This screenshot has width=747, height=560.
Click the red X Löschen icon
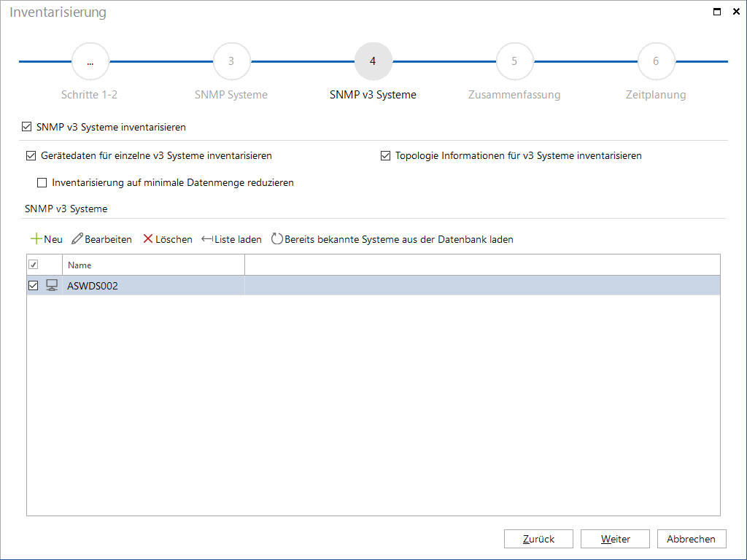(x=148, y=238)
